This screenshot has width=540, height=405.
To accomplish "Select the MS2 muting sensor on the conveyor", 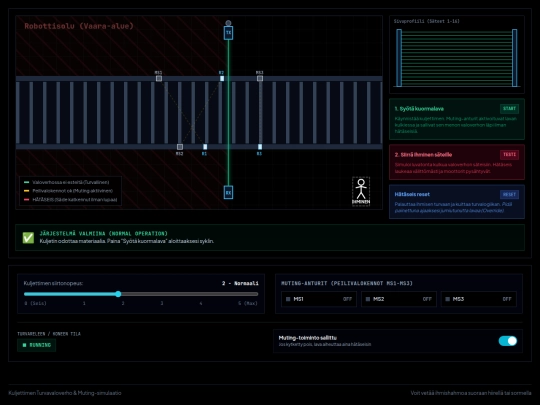I will point(180,147).
